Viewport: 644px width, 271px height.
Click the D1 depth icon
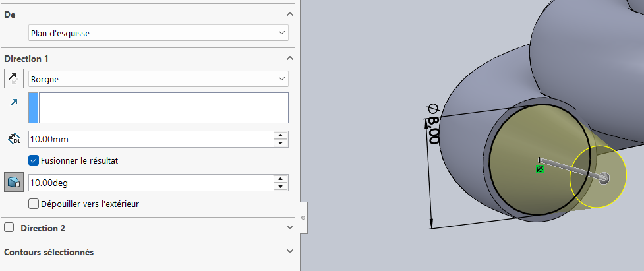coord(14,139)
